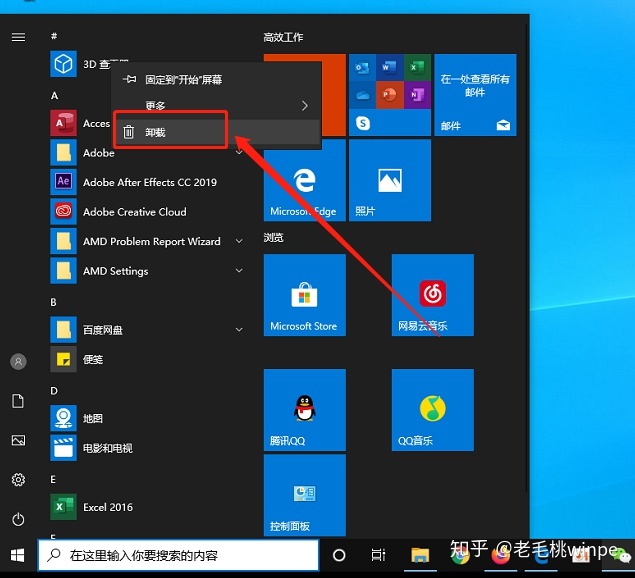Expand the Adobe folder chevron
Screen dimensions: 635x578
pos(239,152)
